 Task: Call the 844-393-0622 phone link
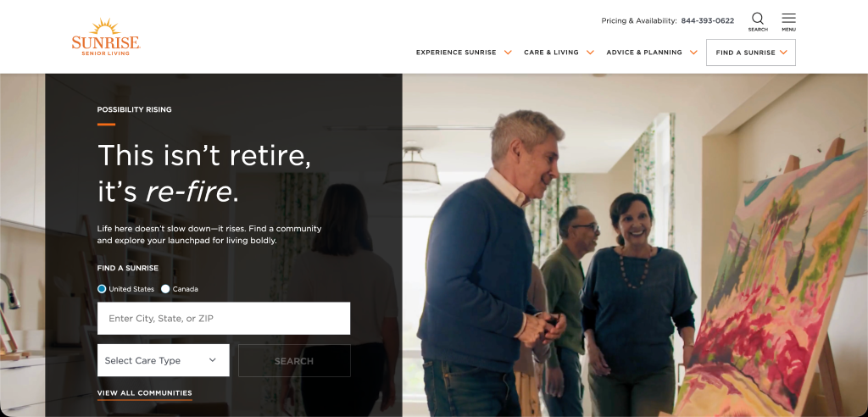click(708, 21)
